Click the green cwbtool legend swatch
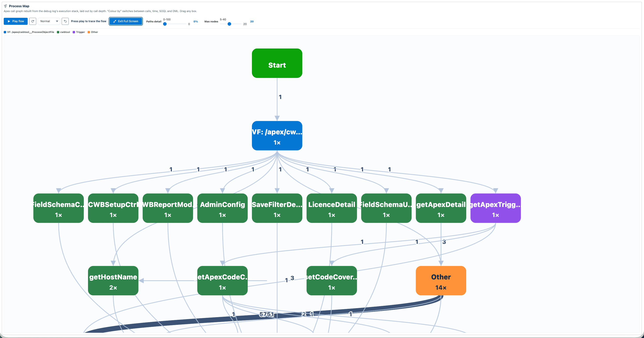The height and width of the screenshot is (338, 644). (x=58, y=32)
